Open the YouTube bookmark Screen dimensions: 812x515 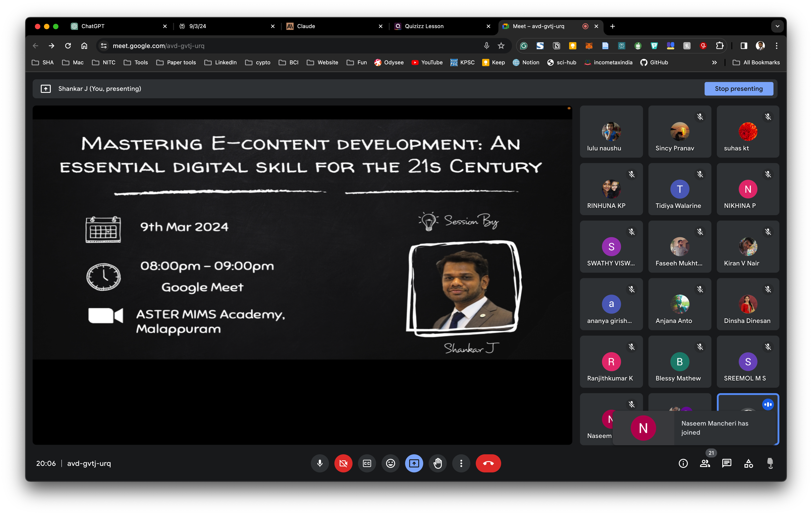pos(427,62)
